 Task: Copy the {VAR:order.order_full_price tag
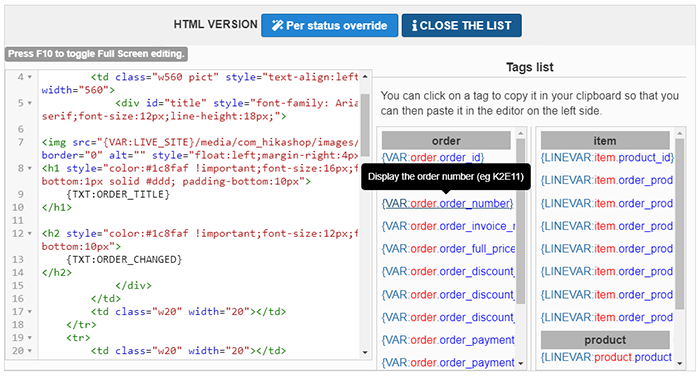449,249
